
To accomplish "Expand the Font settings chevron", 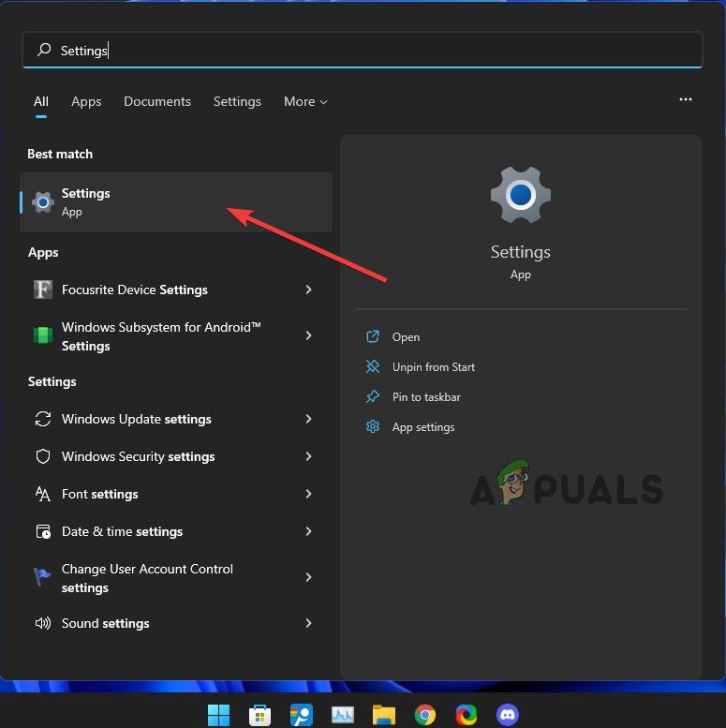I will coord(309,494).
